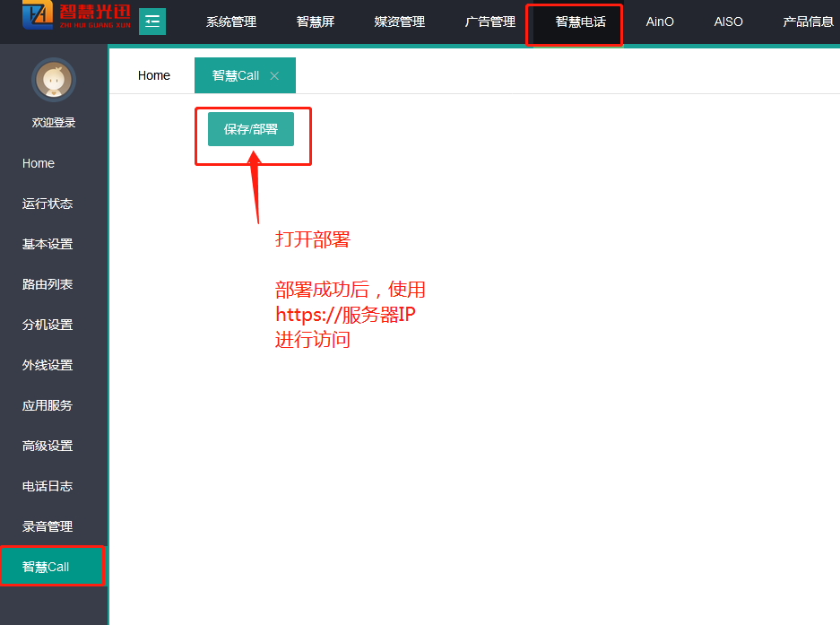
Task: Click 智慧Call in the sidebar
Action: tap(46, 567)
